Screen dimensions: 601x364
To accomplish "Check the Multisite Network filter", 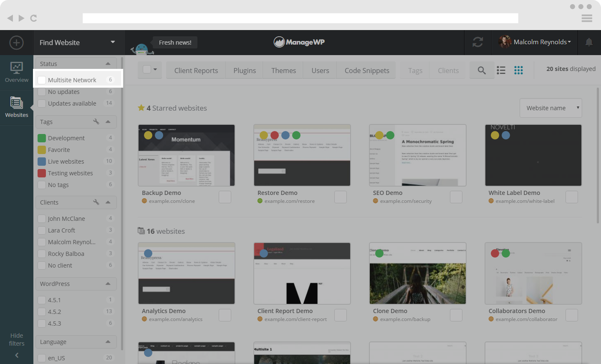I will point(42,80).
